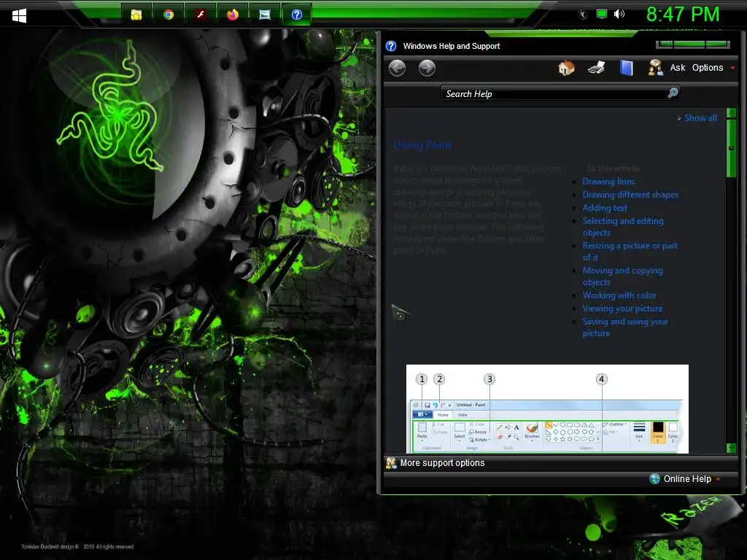
Task: Show hidden system tray icons
Action: (x=583, y=15)
